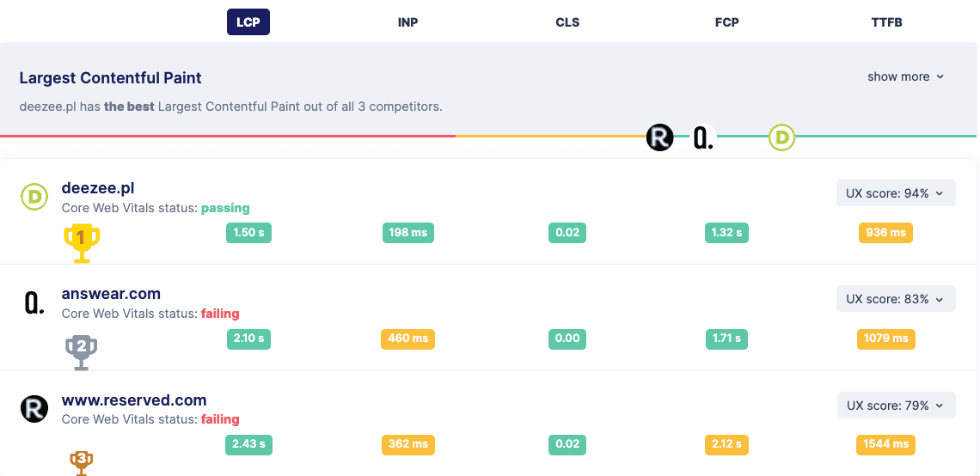Click the www.reserved.com site name
Screen dimensions: 980x476
point(134,400)
